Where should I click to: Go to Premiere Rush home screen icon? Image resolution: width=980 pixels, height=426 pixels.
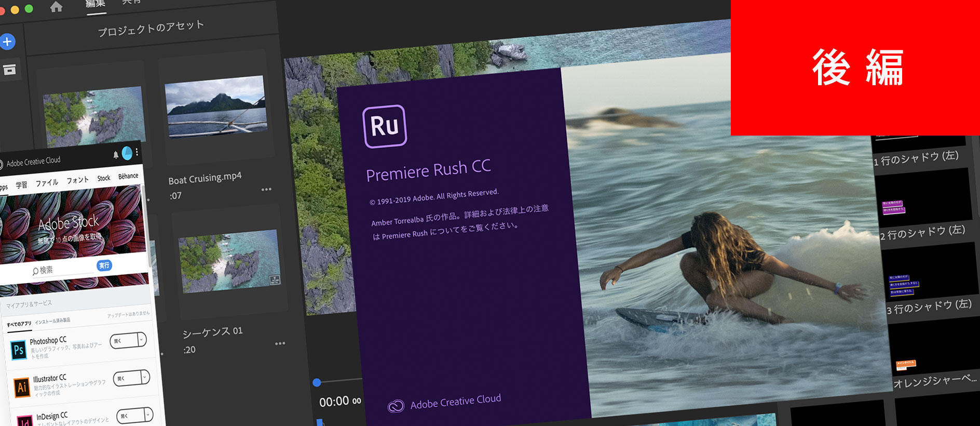pos(57,7)
